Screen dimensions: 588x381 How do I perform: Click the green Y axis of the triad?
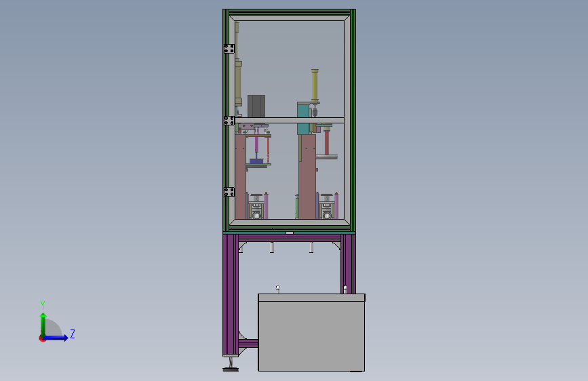click(x=43, y=324)
